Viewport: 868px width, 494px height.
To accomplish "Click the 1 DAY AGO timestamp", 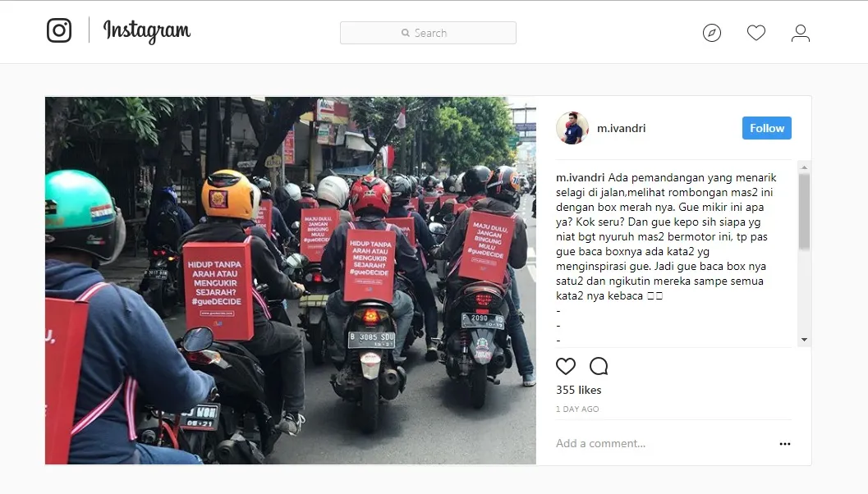I will [577, 409].
